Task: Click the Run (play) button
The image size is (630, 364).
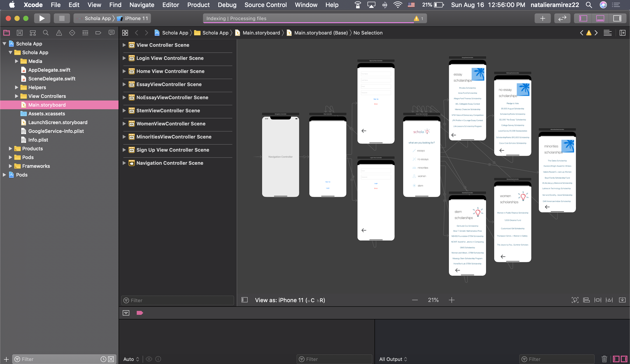Action: (42, 18)
